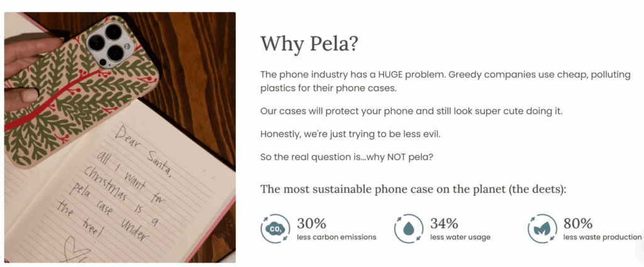Click the "most sustainable phone case" subheading
Screen dimensions: 644x267
tap(413, 188)
